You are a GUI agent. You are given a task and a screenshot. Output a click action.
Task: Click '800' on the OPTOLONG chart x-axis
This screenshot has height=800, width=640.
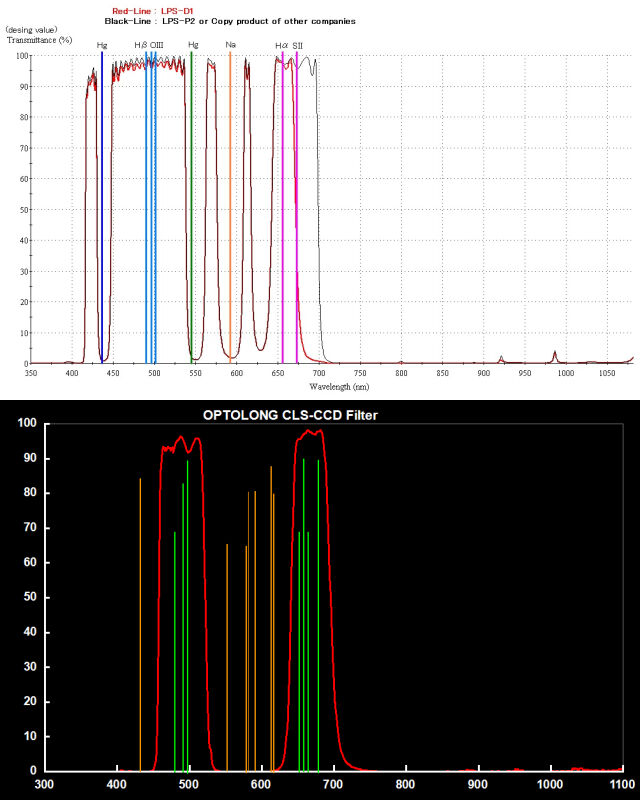click(406, 784)
